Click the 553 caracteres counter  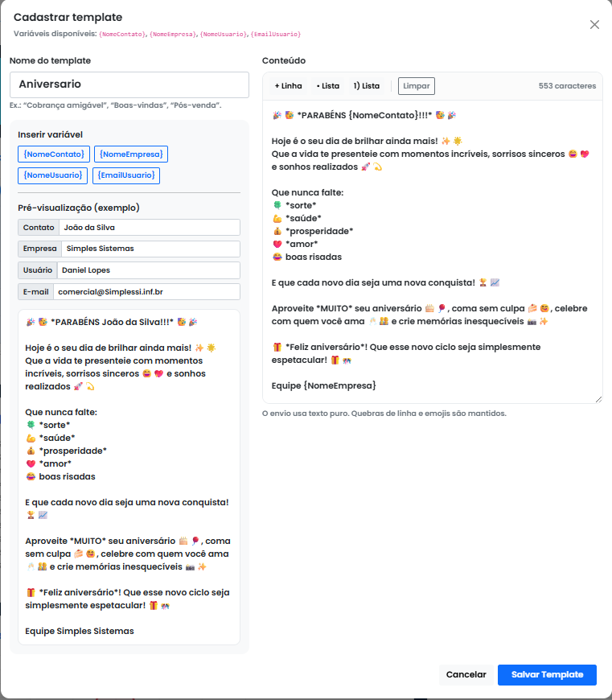(567, 86)
